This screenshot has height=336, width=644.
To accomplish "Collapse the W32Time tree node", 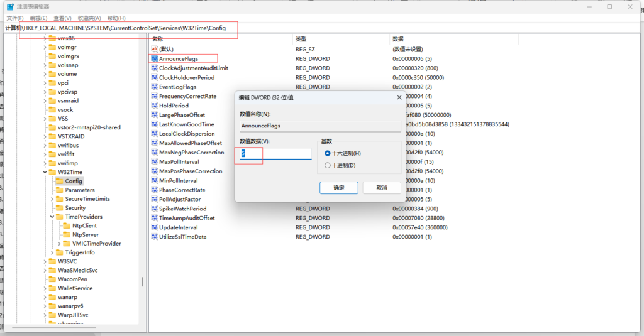I will [x=45, y=172].
